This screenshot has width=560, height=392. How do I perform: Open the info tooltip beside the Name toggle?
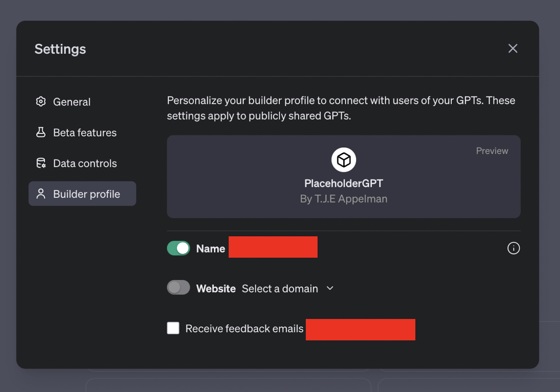click(513, 248)
